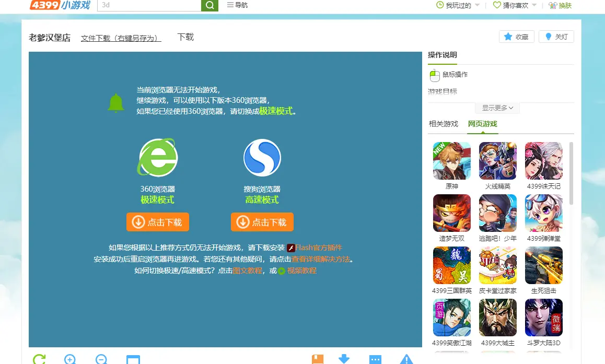Expand the 猜你喜欢 dropdown
605x364 pixels.
534,5
